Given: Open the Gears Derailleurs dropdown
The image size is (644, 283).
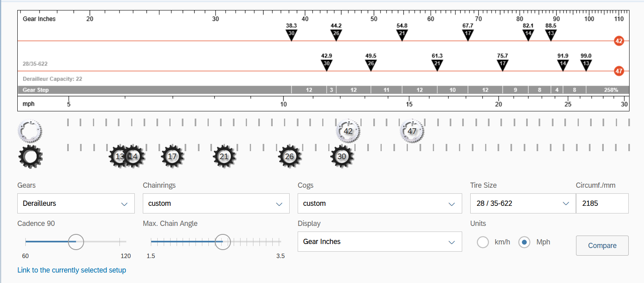Looking at the screenshot, I should tap(76, 203).
